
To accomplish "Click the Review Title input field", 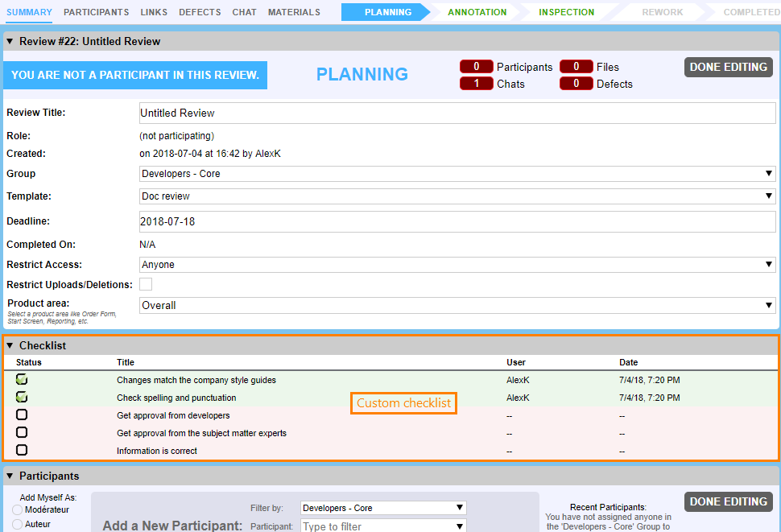I will tap(457, 113).
